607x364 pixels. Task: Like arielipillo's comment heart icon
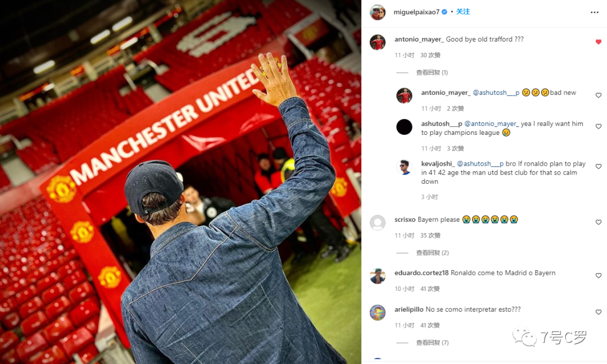[598, 312]
